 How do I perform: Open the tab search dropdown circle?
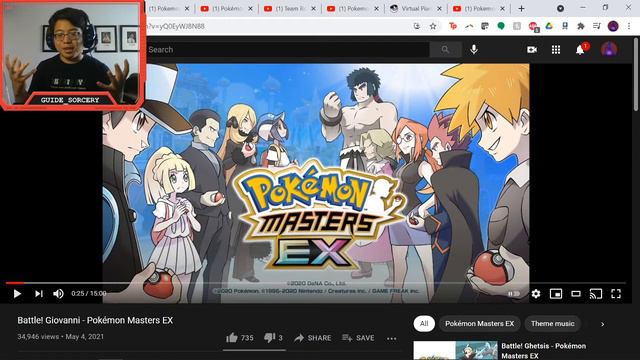[x=560, y=8]
